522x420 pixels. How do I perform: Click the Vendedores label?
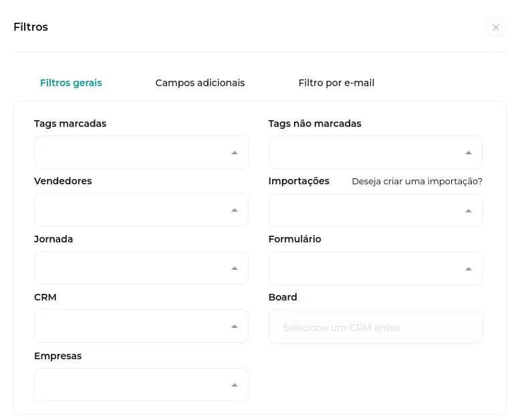click(63, 181)
